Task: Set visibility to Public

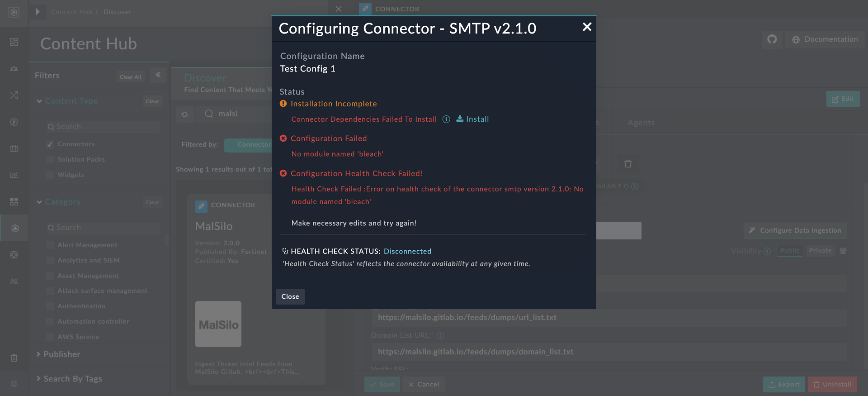Action: click(790, 251)
